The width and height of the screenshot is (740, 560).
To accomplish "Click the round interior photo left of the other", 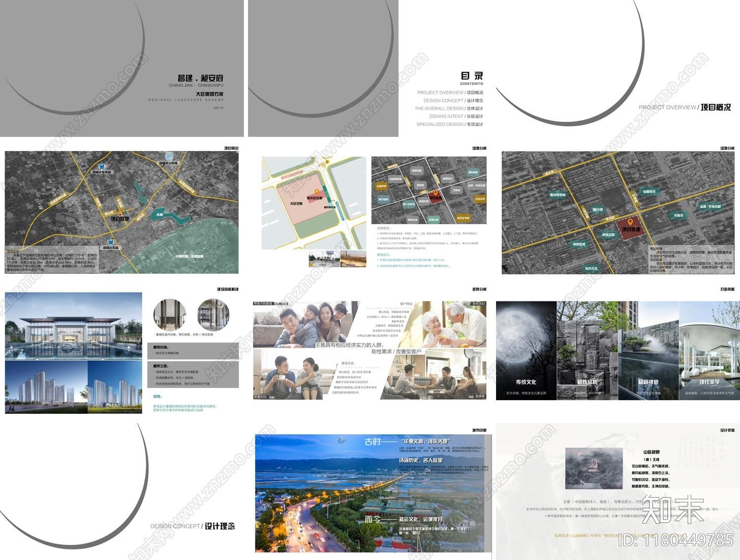I will (x=170, y=315).
